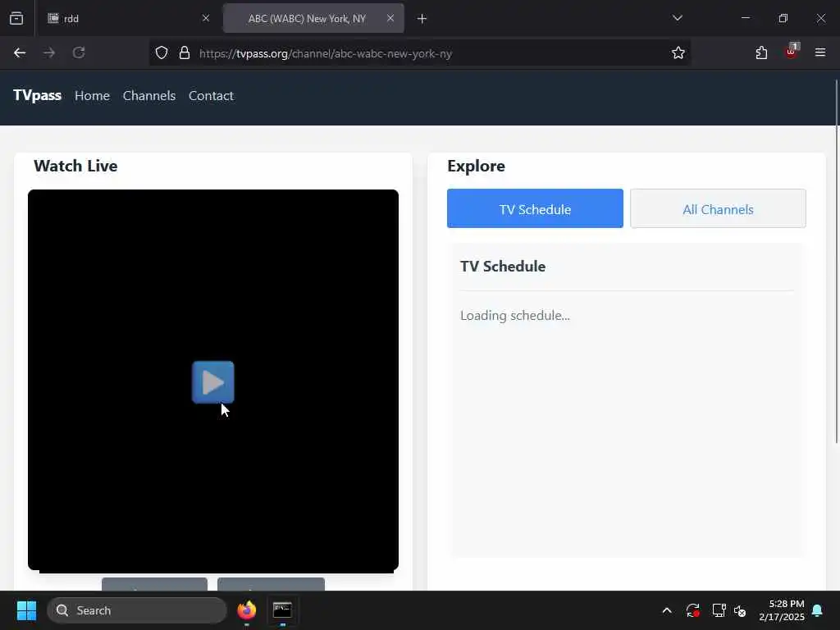Click the browser forward arrow
The width and height of the screenshot is (840, 630).
[x=48, y=52]
